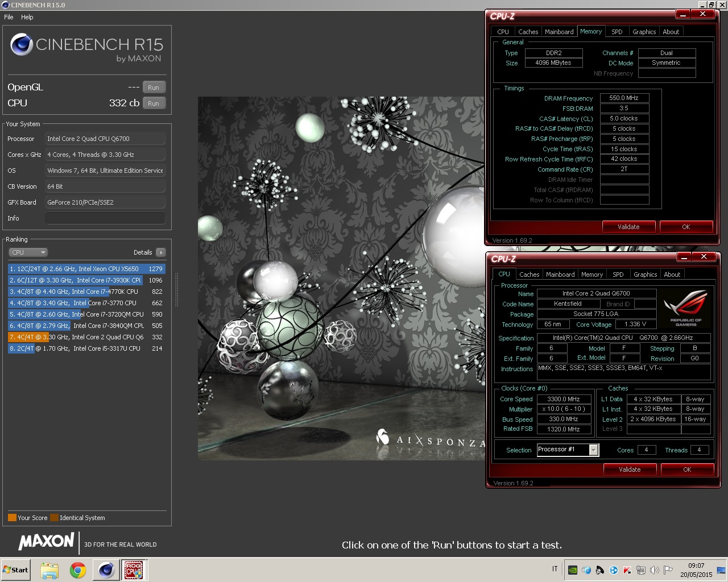Run the CPU benchmark test
The width and height of the screenshot is (728, 582).
pyautogui.click(x=154, y=103)
